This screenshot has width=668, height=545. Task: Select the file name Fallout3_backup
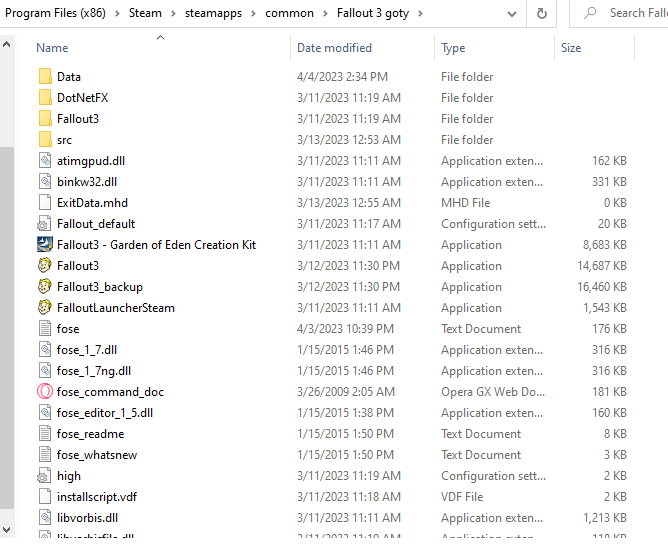100,287
